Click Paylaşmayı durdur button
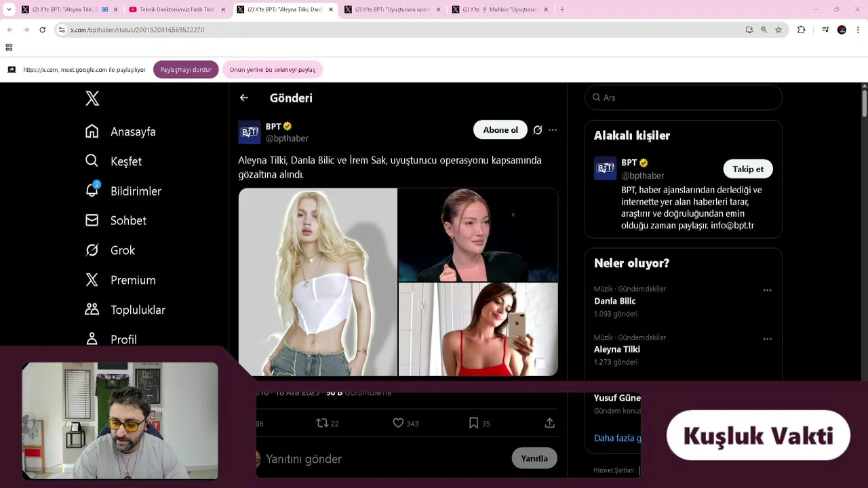Viewport: 868px width, 488px height. pyautogui.click(x=186, y=70)
